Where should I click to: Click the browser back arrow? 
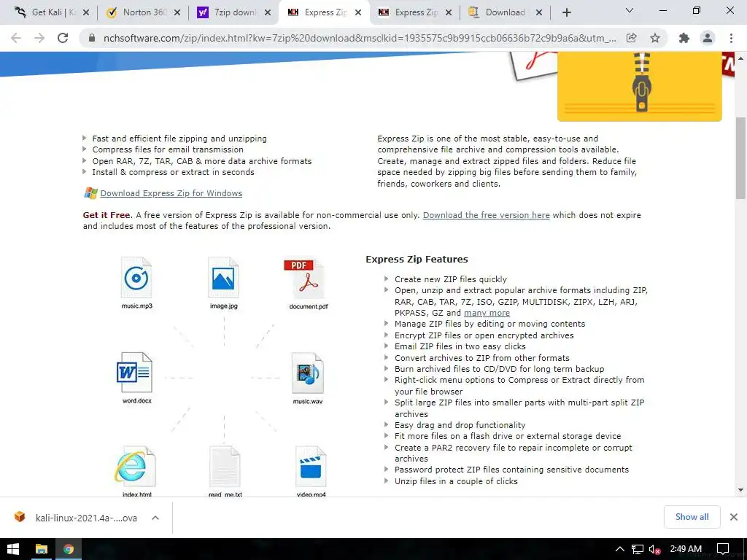tap(16, 38)
